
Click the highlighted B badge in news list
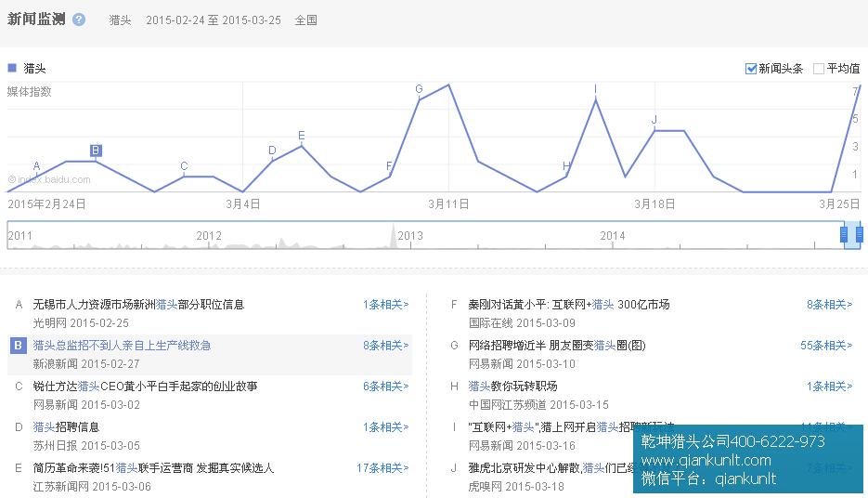coord(18,346)
